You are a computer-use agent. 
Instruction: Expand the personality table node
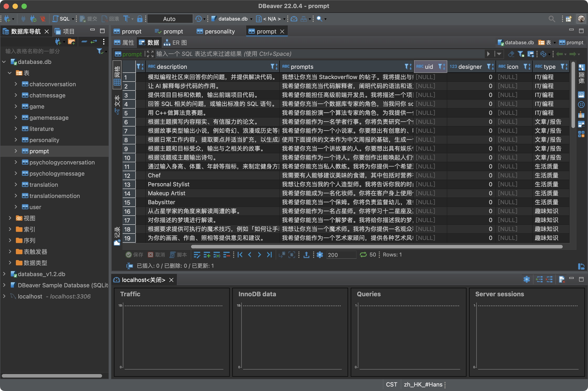coord(16,140)
